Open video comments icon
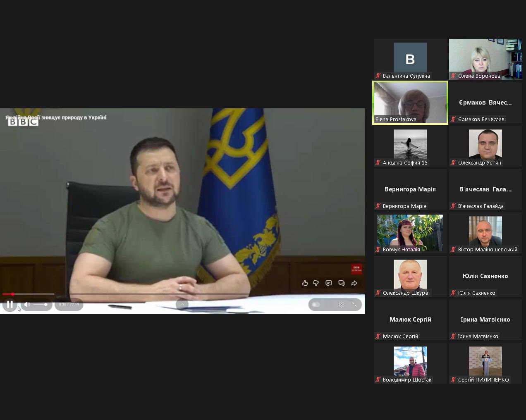Viewport: 526px width, 420px height. (x=329, y=283)
